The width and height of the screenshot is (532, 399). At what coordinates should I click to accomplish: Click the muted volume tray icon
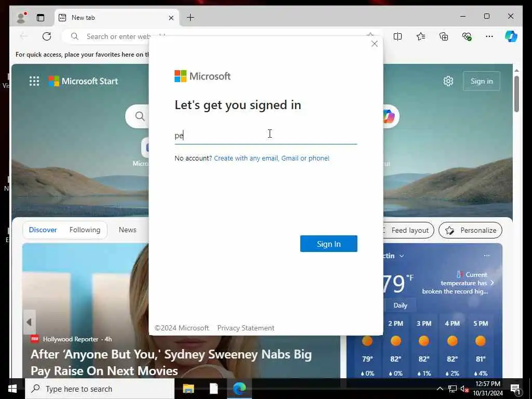coord(464,389)
